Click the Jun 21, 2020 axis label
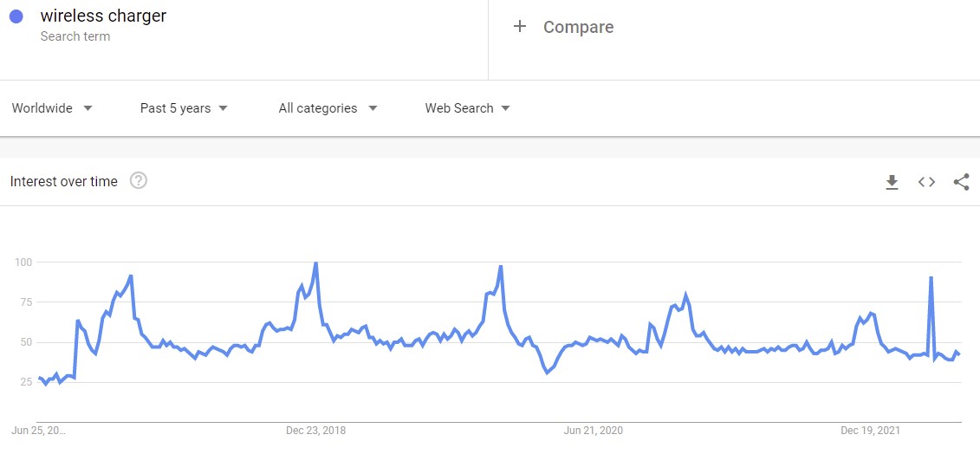Image resolution: width=980 pixels, height=454 pixels. (594, 431)
